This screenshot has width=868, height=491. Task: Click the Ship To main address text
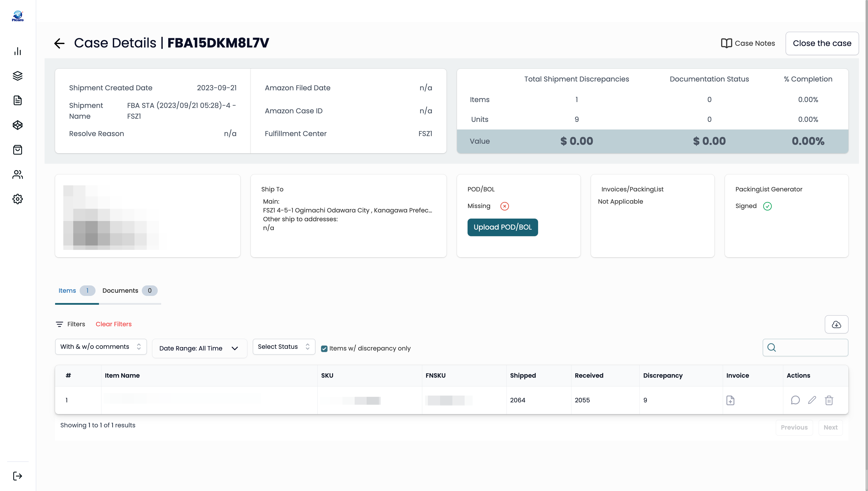tap(348, 210)
